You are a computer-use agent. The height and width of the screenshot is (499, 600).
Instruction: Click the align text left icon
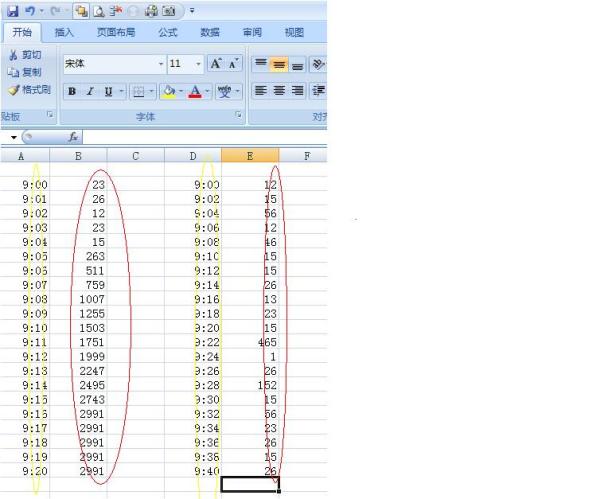click(x=260, y=91)
